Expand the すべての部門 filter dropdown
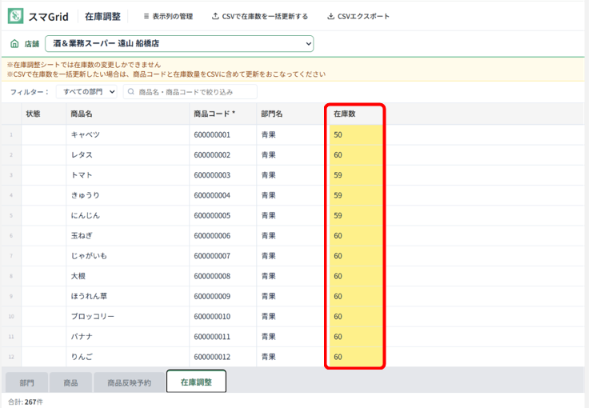 pyautogui.click(x=87, y=92)
